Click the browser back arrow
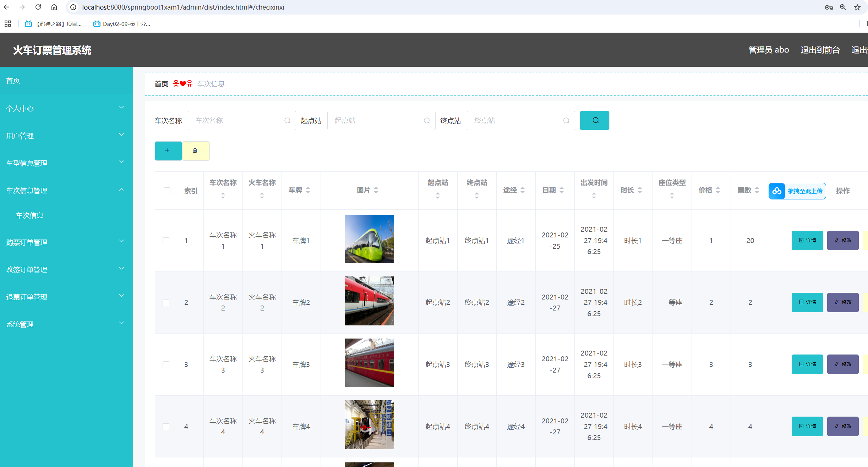This screenshot has height=467, width=868. tap(6, 7)
